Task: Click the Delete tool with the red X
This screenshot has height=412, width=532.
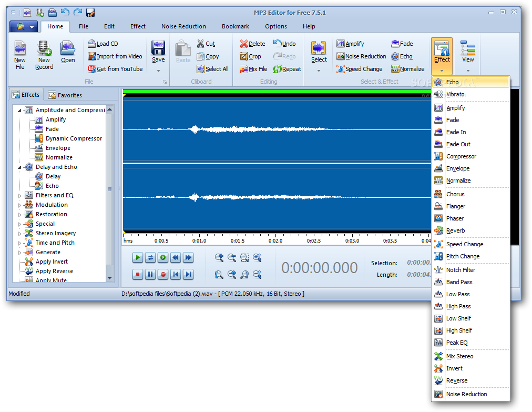Action: [x=252, y=44]
